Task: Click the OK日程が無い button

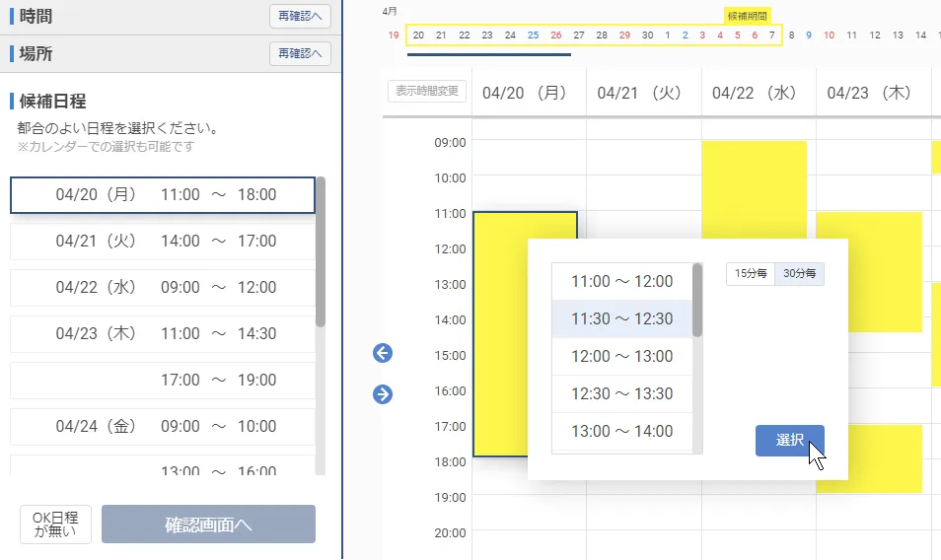Action: tap(55, 525)
